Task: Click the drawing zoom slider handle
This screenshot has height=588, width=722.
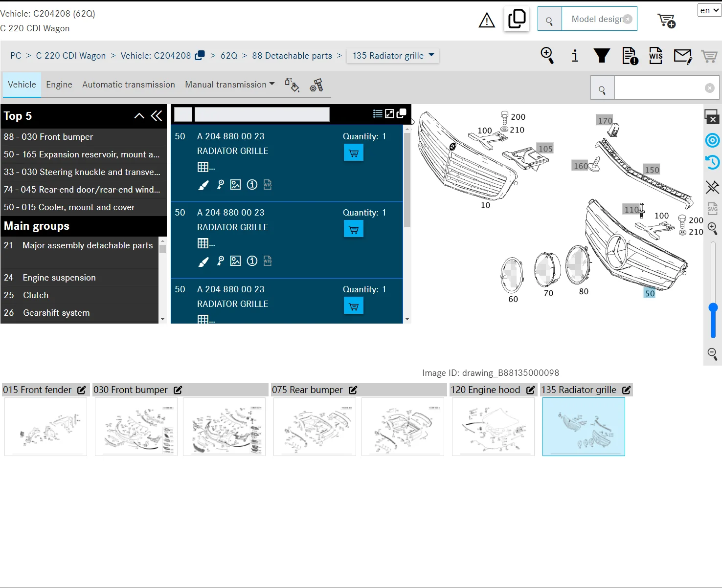Action: click(713, 307)
